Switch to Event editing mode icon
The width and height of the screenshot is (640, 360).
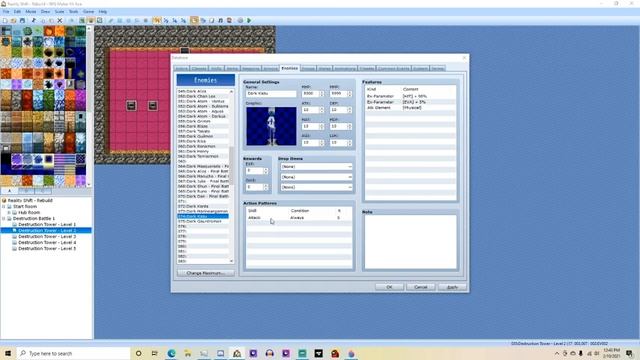(x=90, y=20)
